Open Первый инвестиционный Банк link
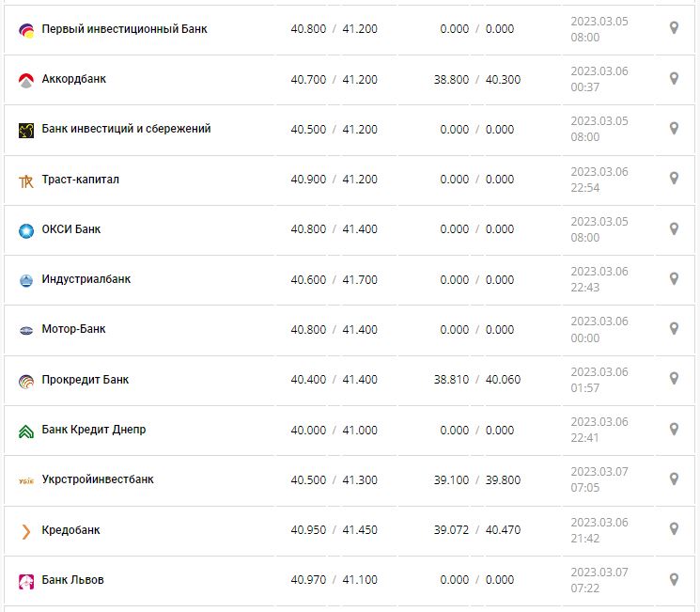Image resolution: width=700 pixels, height=612 pixels. (124, 29)
